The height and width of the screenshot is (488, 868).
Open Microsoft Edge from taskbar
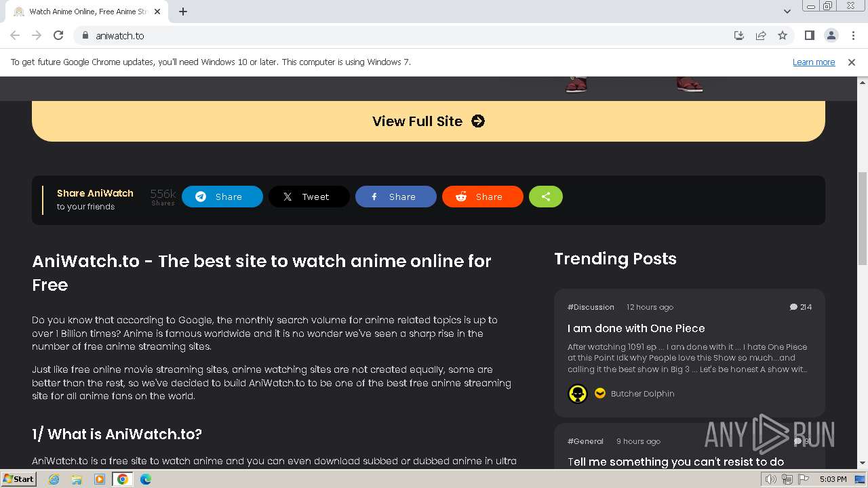coord(146,479)
